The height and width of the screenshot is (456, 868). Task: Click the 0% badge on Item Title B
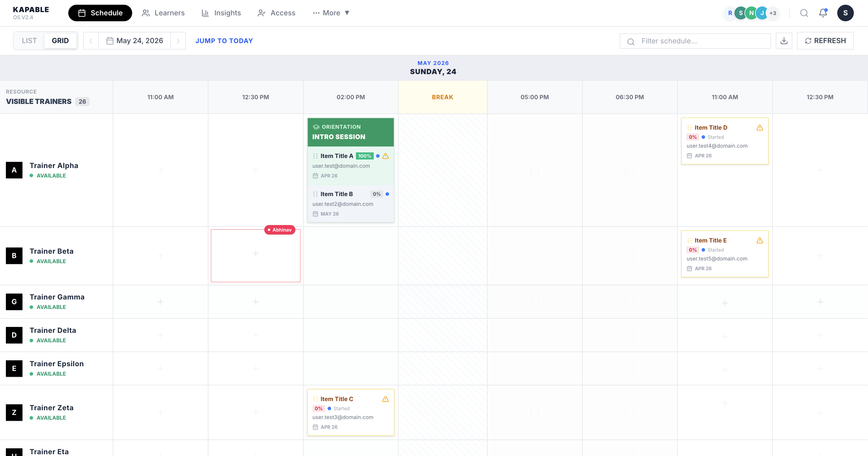click(x=376, y=194)
